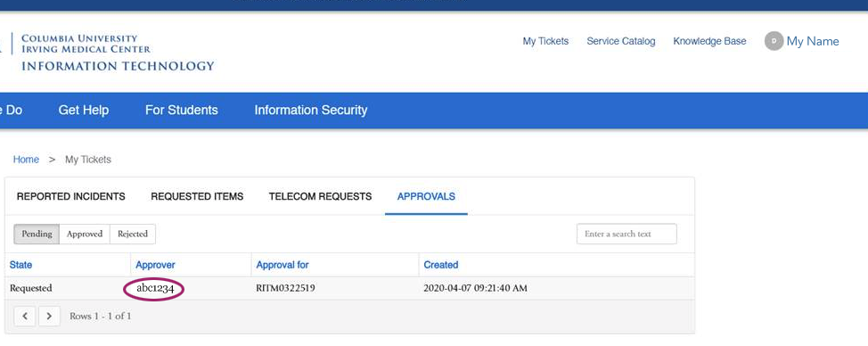
Task: Go to next page of rows
Action: click(x=49, y=316)
